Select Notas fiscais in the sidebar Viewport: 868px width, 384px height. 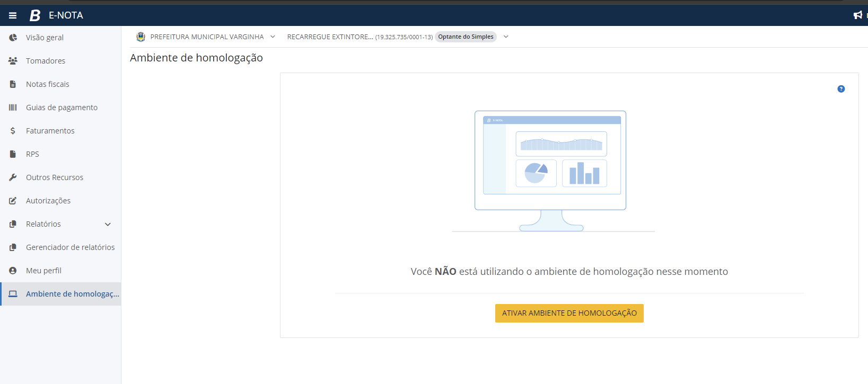pyautogui.click(x=60, y=84)
